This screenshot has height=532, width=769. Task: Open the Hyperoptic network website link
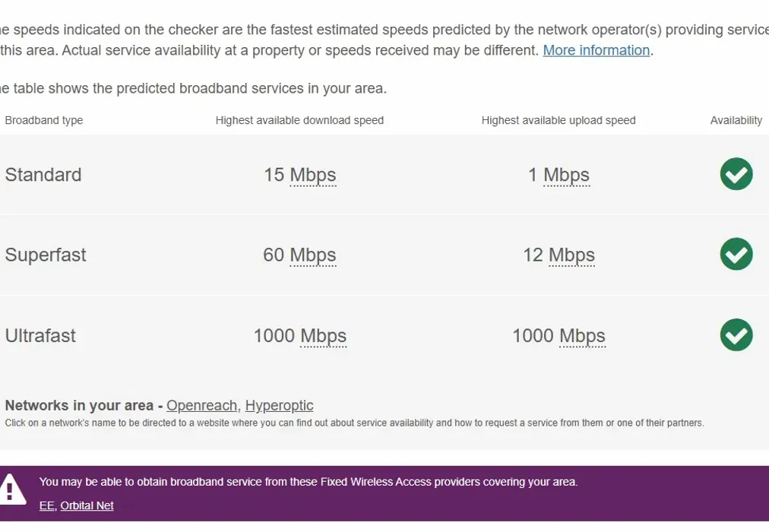point(279,405)
